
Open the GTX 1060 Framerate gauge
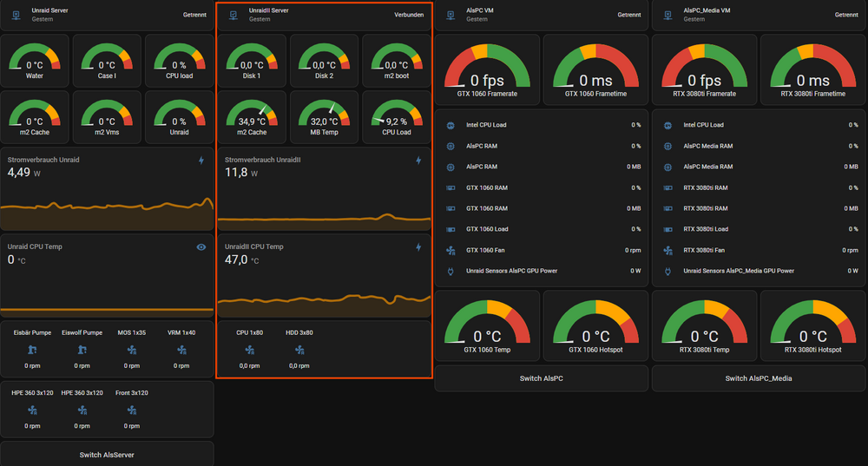coord(487,69)
